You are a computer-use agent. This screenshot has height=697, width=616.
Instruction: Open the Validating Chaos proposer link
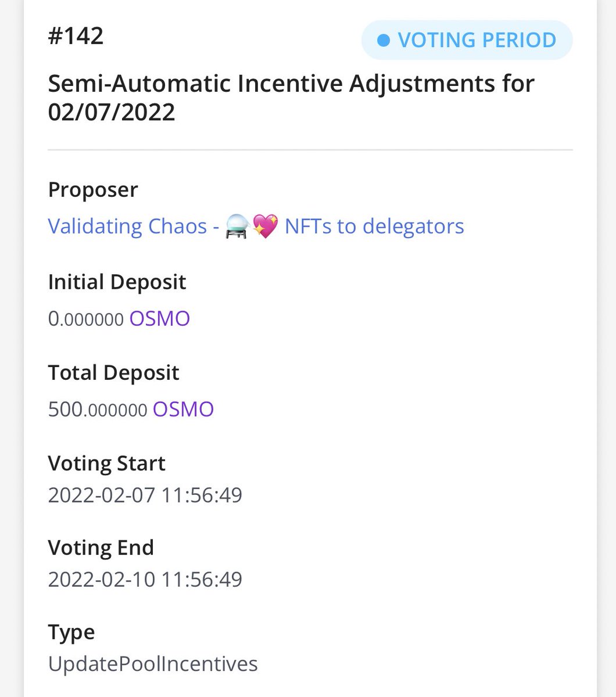[x=127, y=227]
